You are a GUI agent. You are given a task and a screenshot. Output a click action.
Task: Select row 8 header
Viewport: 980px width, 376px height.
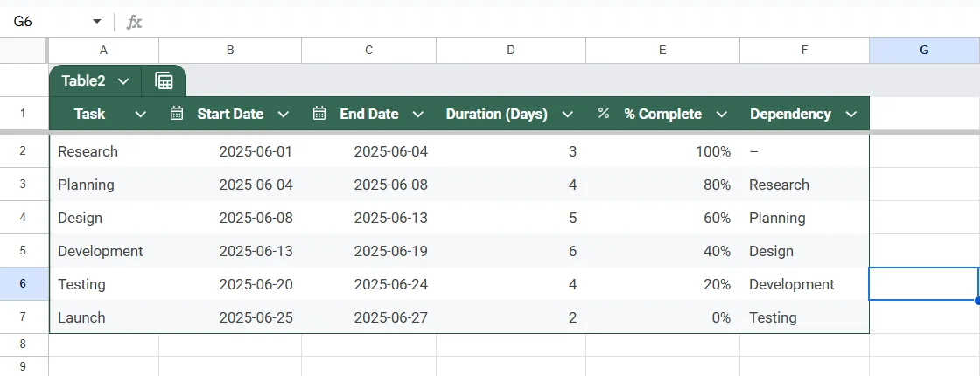pos(24,345)
